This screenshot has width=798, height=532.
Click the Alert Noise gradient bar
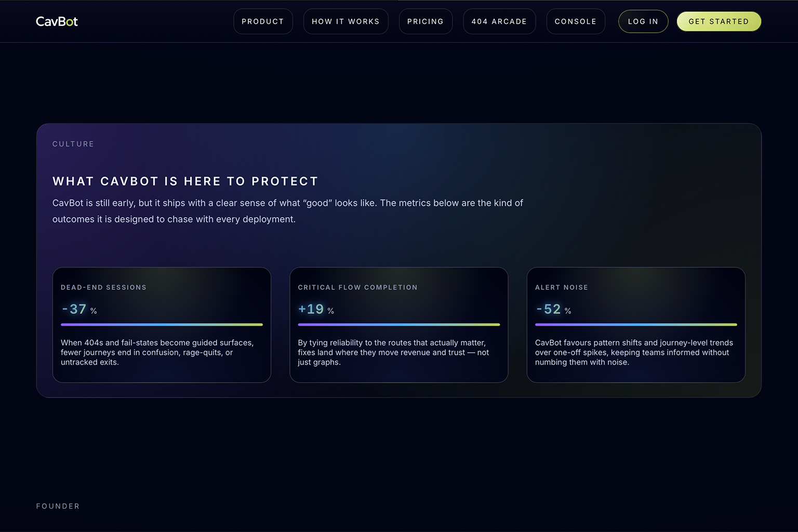[x=636, y=325]
